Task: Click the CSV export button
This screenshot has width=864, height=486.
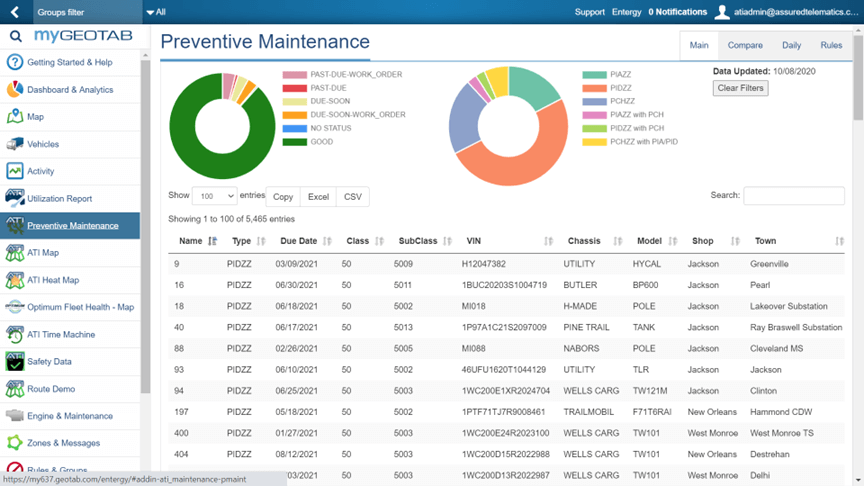Action: 353,197
